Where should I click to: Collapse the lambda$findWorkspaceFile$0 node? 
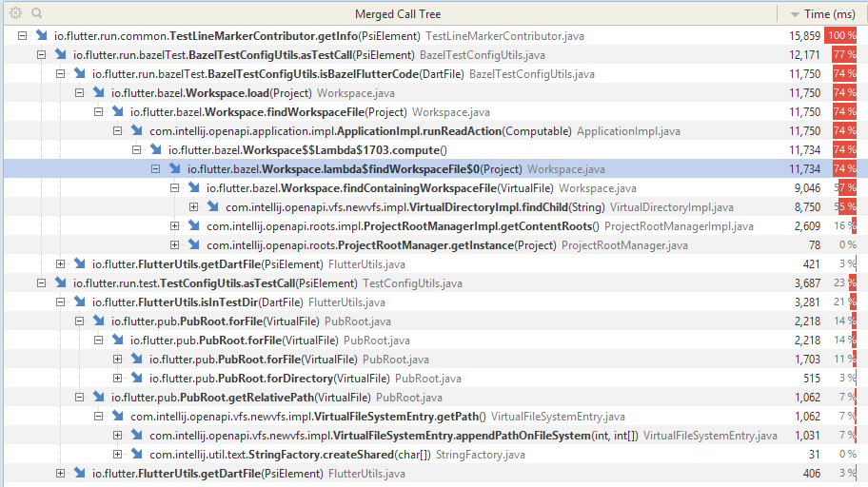(155, 168)
